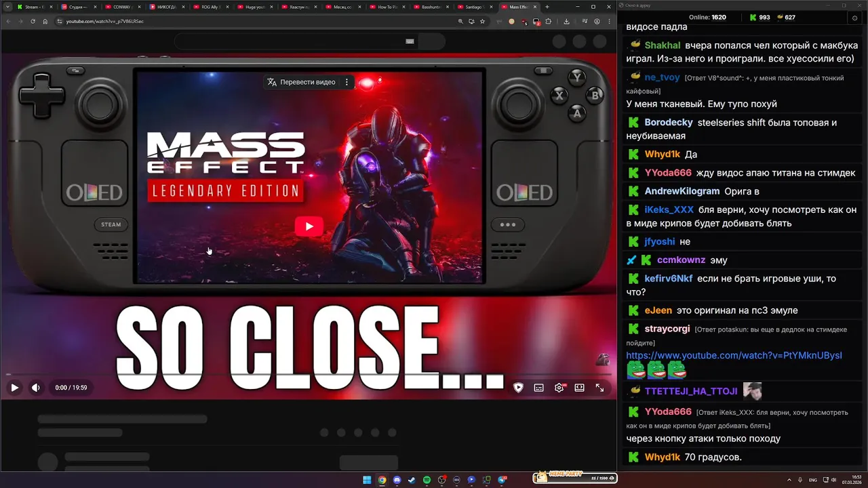Click the MEME PARTY overlay widget
Screen dimensions: 868x488
click(x=575, y=477)
